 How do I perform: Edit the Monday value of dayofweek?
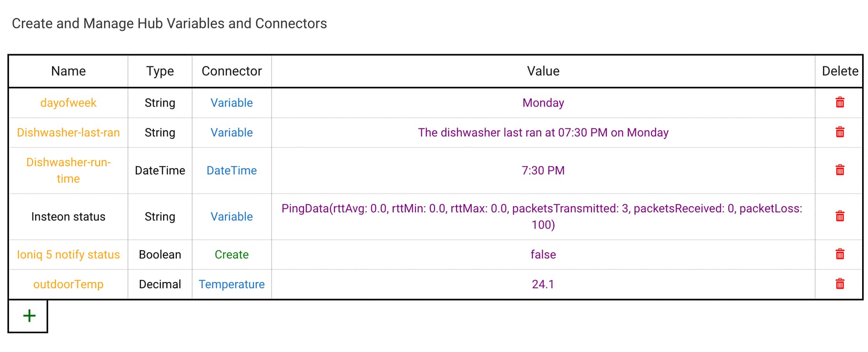click(543, 103)
